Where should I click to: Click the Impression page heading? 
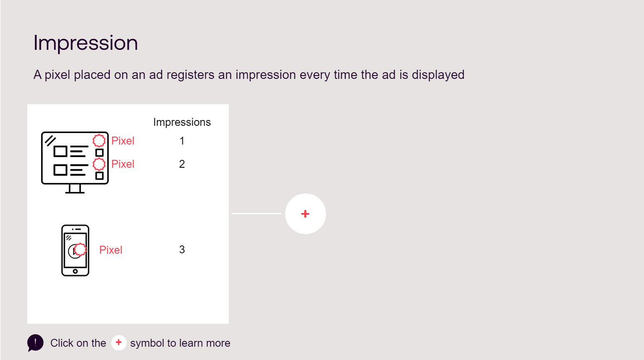click(x=86, y=43)
